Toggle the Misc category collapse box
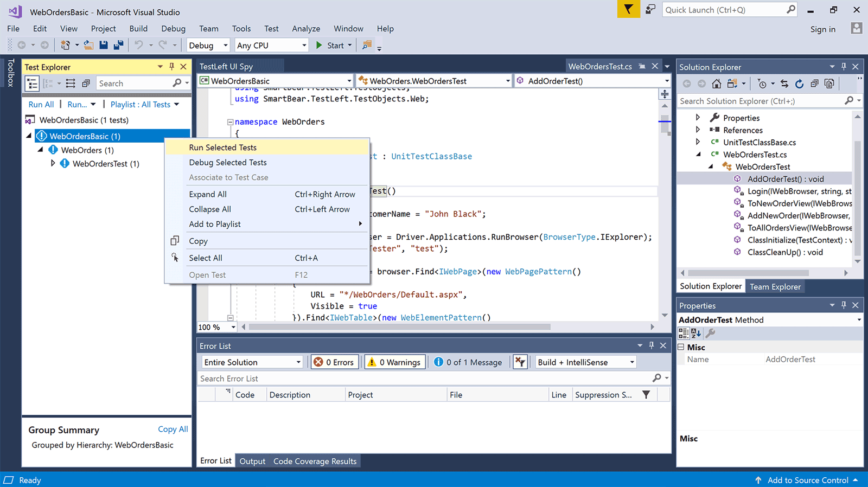868x487 pixels. pos(681,347)
